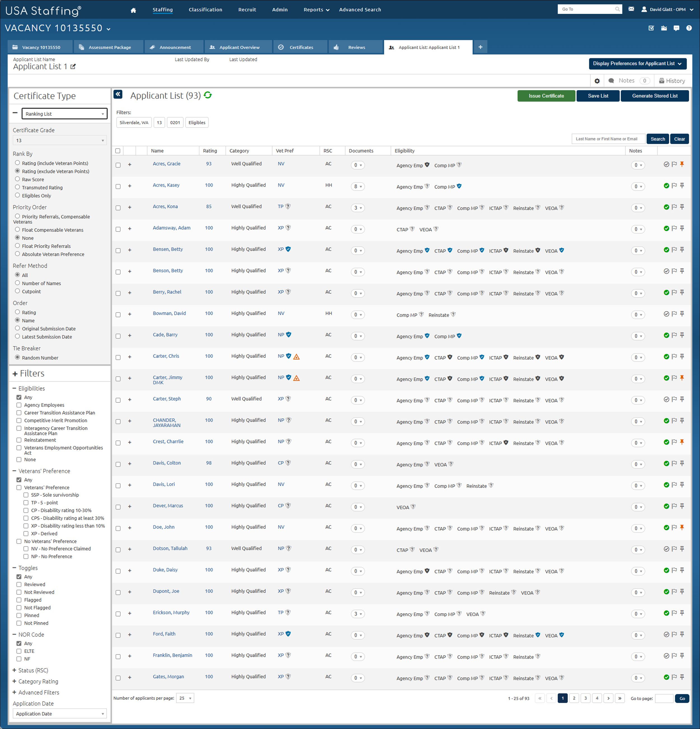The width and height of the screenshot is (700, 729).
Task: Toggle pin for Crest, Charrlie row
Action: pyautogui.click(x=682, y=442)
